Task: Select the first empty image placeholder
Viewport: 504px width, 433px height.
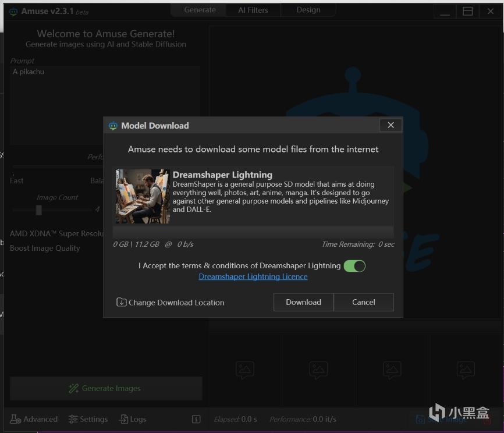Action: click(x=245, y=370)
